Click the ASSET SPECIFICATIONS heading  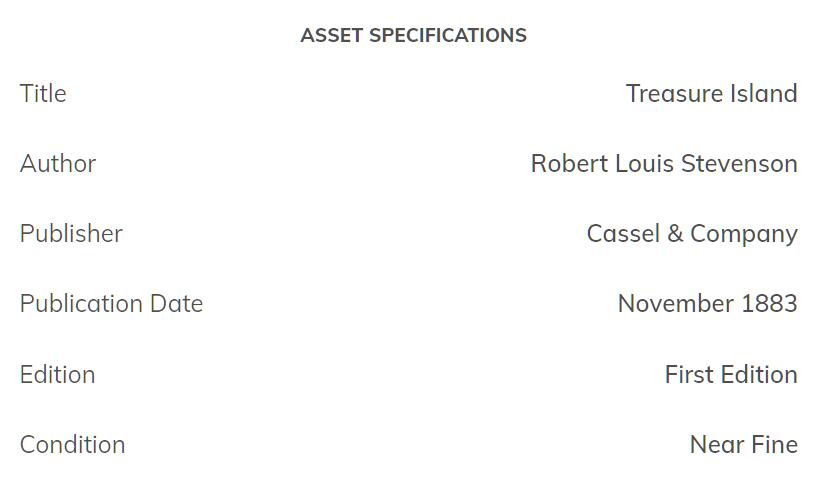tap(413, 36)
